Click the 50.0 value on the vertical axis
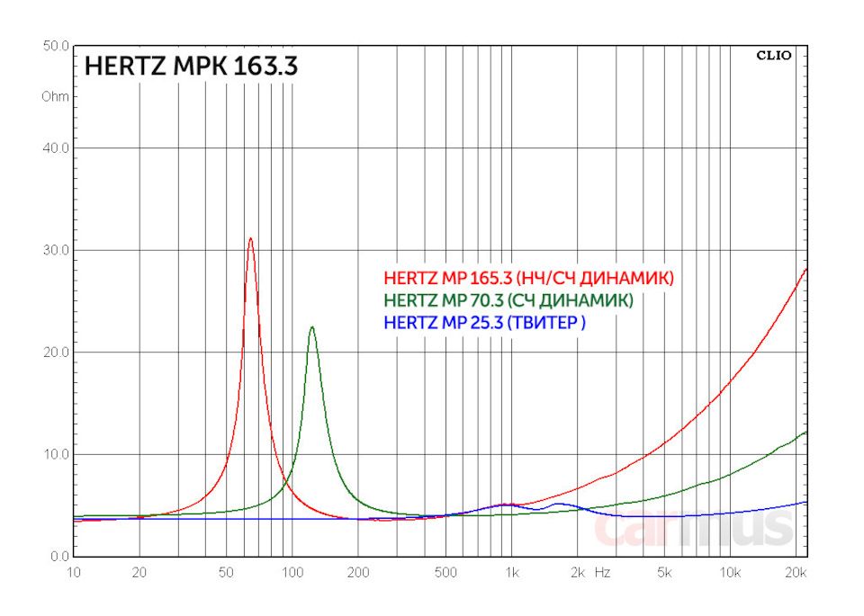The width and height of the screenshot is (864, 616). tap(56, 46)
